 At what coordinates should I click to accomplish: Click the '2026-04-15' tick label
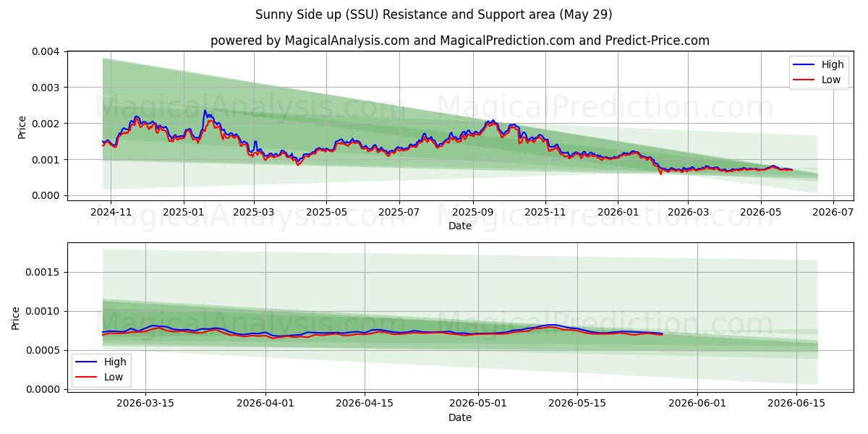[365, 404]
